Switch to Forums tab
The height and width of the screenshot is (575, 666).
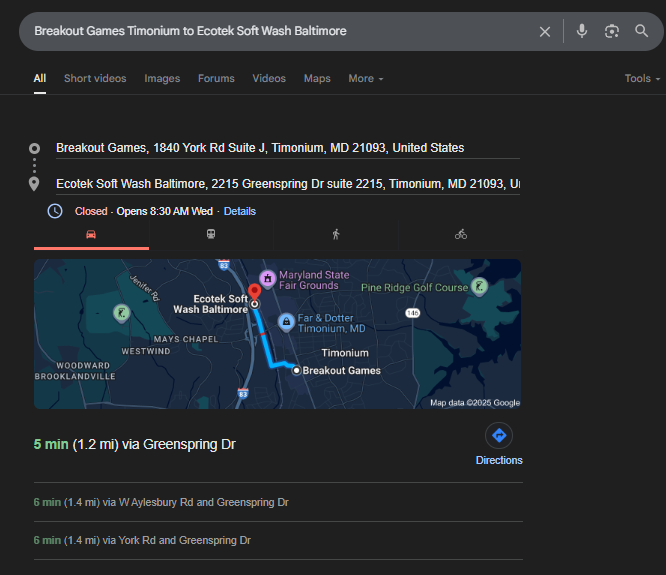click(216, 79)
